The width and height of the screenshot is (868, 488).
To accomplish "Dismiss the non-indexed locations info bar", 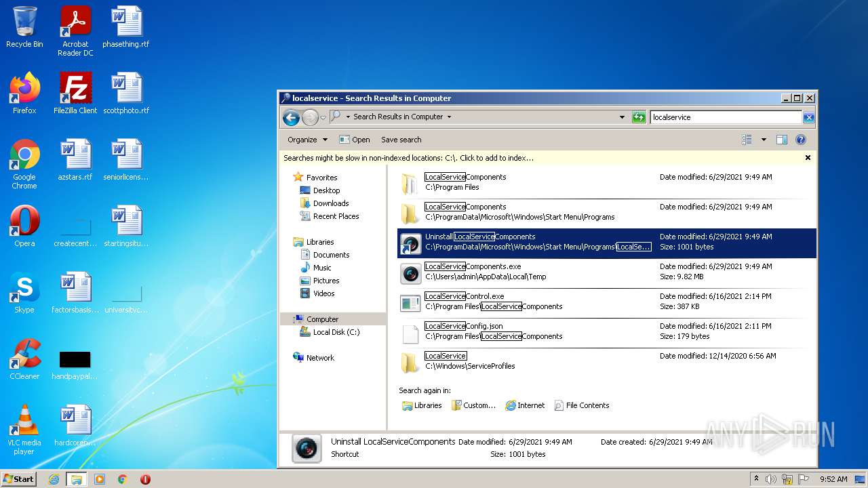I will [808, 157].
